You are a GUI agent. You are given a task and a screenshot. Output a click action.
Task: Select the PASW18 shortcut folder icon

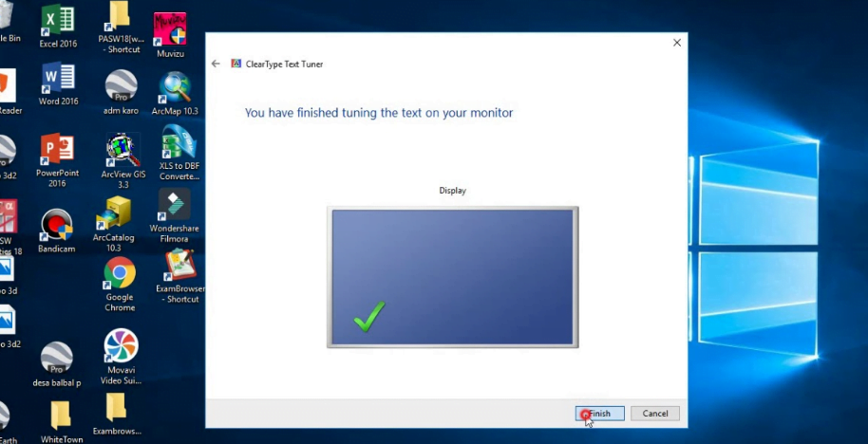click(x=121, y=28)
